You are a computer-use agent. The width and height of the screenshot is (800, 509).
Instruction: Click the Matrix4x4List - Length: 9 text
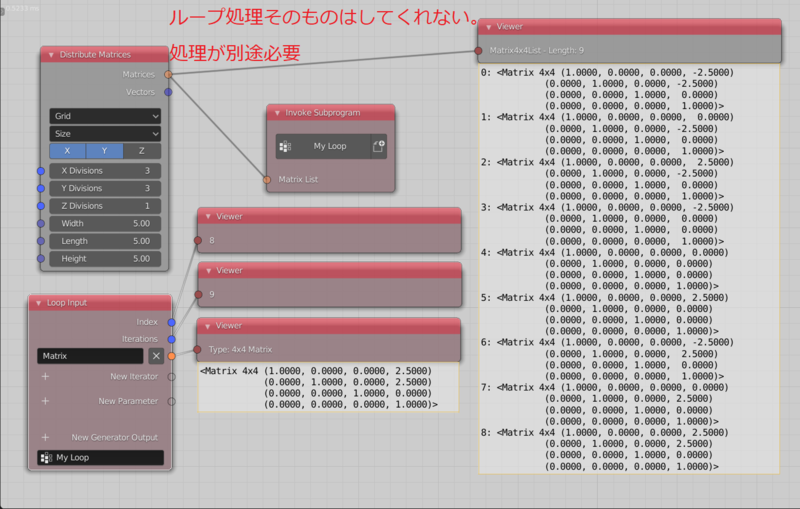point(536,50)
